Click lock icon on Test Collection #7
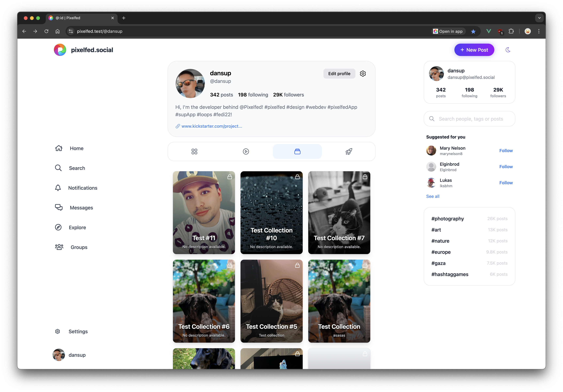 coord(365,177)
